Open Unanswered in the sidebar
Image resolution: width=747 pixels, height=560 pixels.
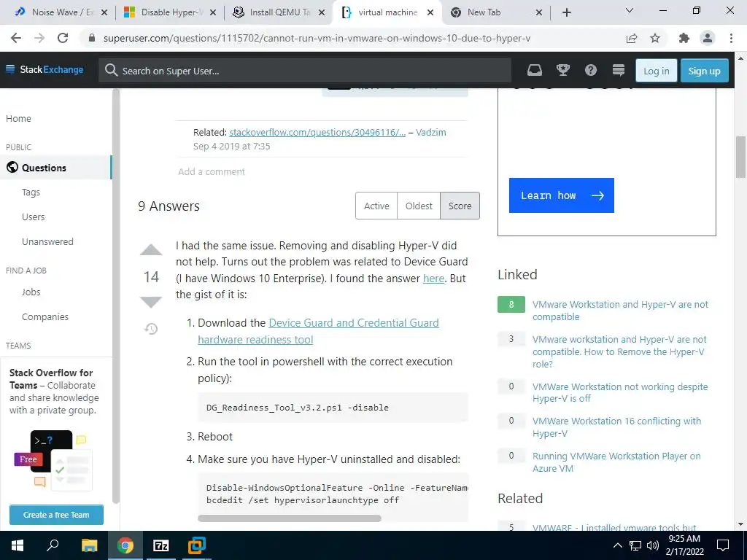point(47,241)
